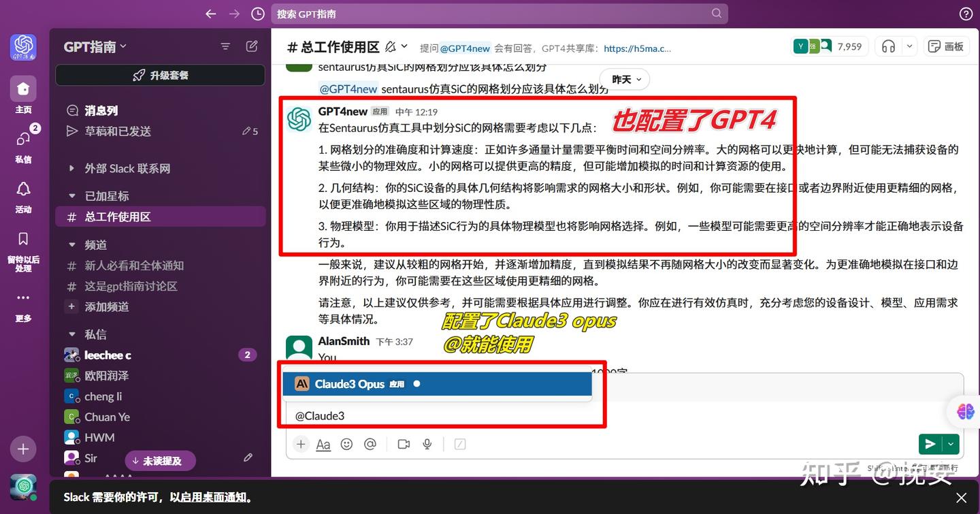Go to 私信 in the left rail
The width and height of the screenshot is (980, 514).
coord(23,144)
